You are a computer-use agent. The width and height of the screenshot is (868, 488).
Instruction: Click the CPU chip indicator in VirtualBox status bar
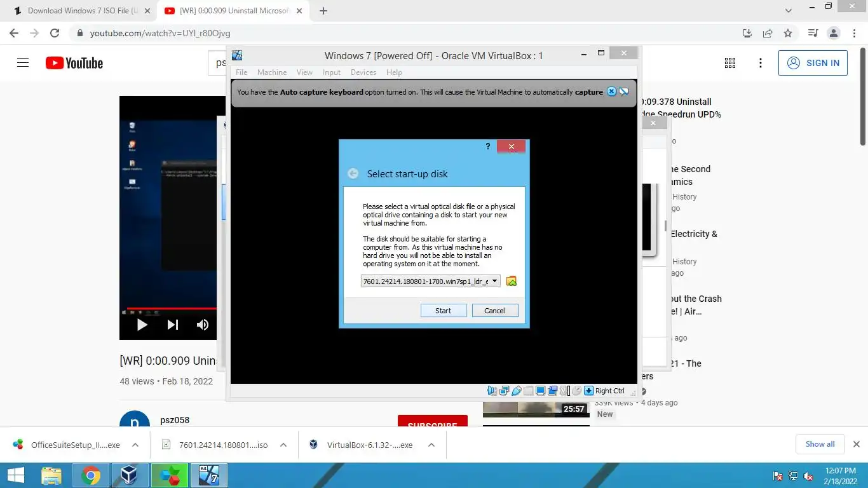tap(564, 391)
